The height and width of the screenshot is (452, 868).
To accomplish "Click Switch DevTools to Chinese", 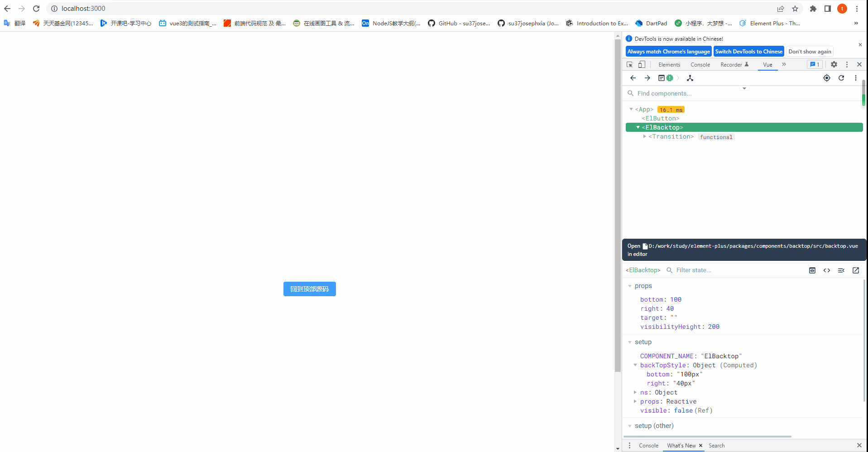I will (748, 52).
